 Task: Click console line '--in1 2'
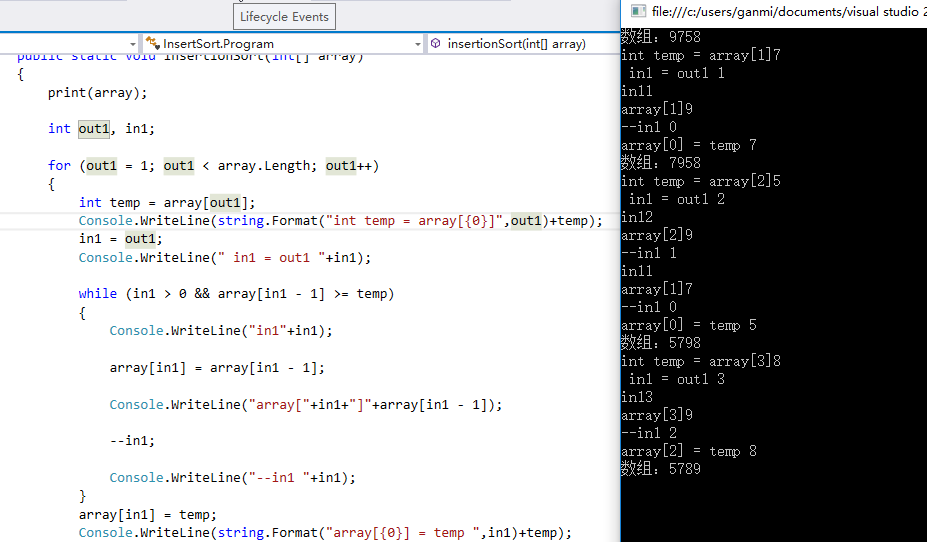click(649, 433)
